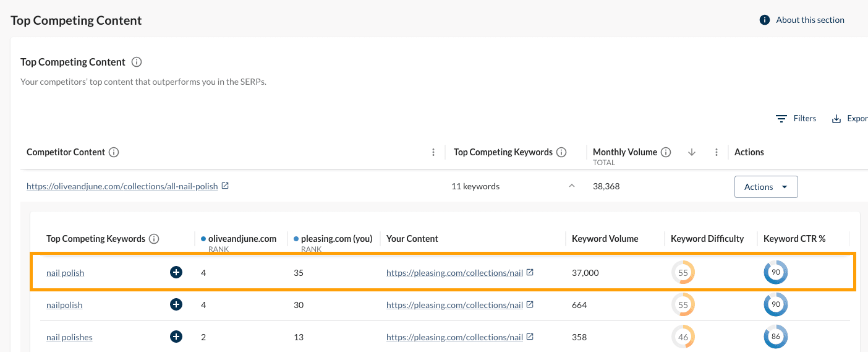The image size is (868, 352).
Task: Open the Filters icon
Action: click(x=781, y=119)
